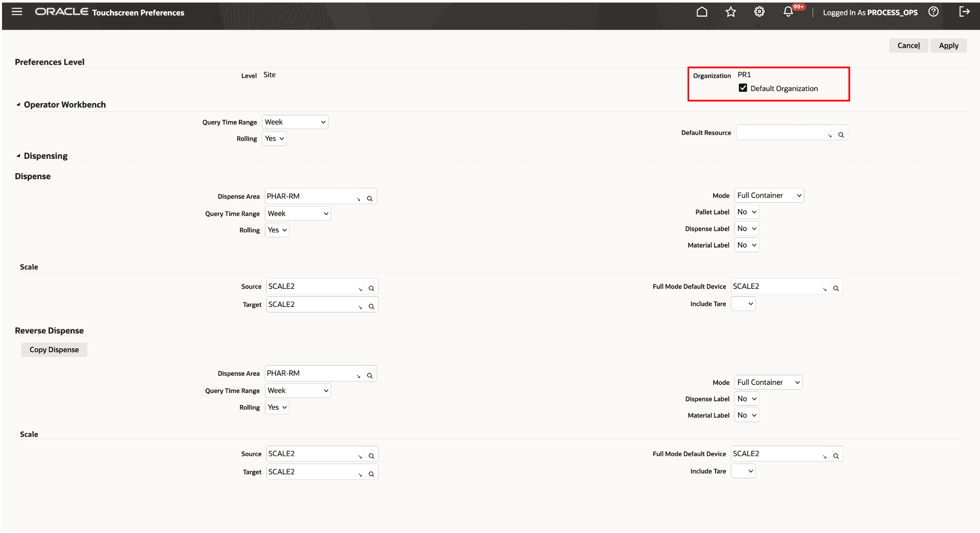The height and width of the screenshot is (533, 980).
Task: Open the Favorites star menu
Action: [x=730, y=12]
